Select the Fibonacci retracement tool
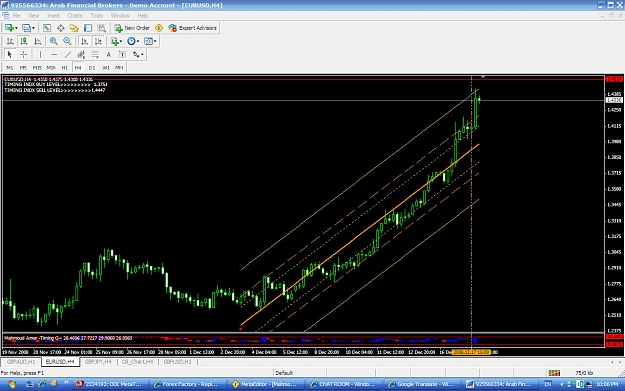This screenshot has height=391, width=625. [95, 54]
